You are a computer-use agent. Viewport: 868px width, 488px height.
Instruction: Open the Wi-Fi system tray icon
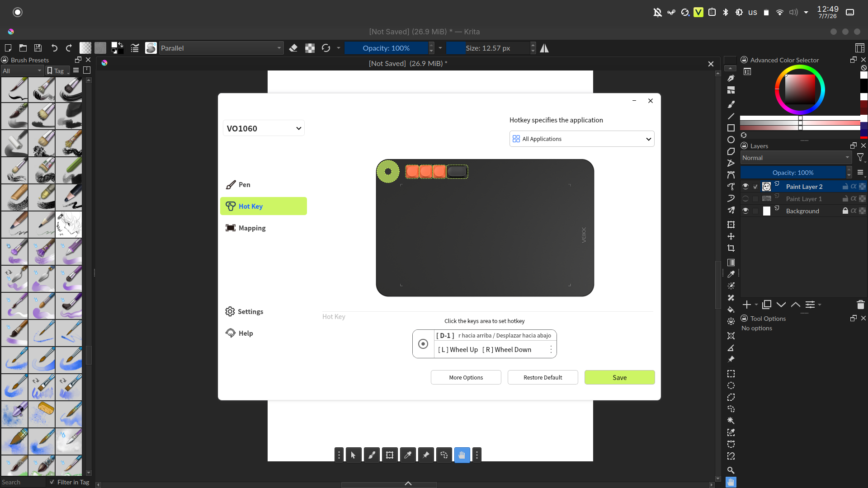click(780, 12)
